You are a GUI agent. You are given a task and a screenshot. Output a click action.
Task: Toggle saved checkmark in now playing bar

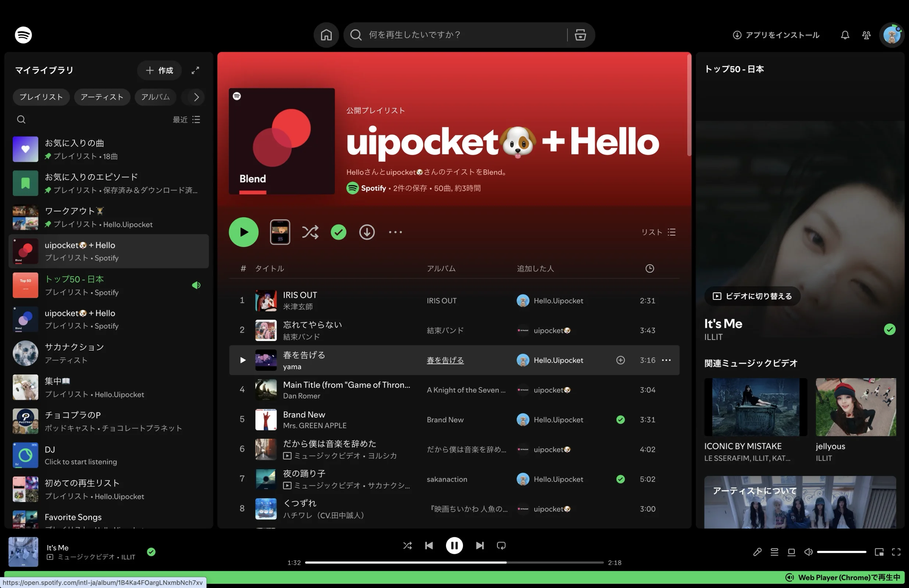coord(151,552)
